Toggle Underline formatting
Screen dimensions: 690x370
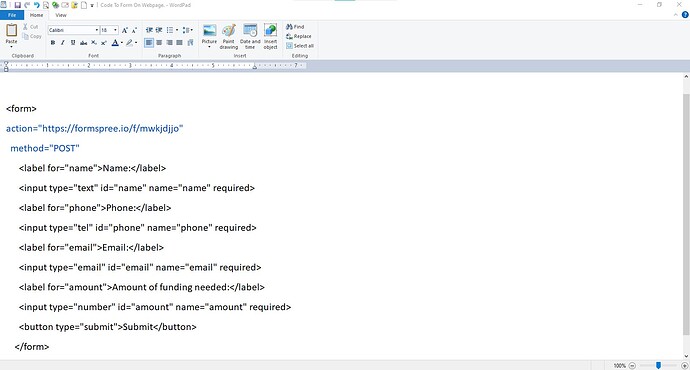click(x=73, y=43)
